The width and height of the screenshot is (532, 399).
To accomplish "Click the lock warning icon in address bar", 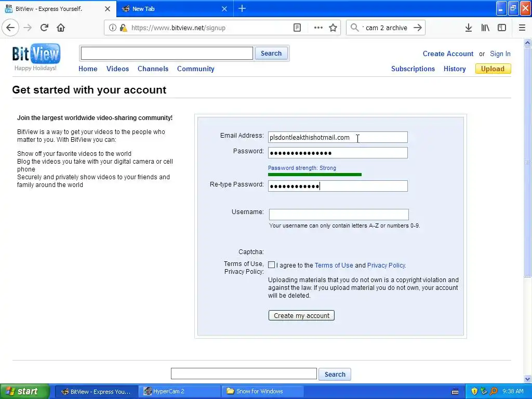I will (123, 28).
